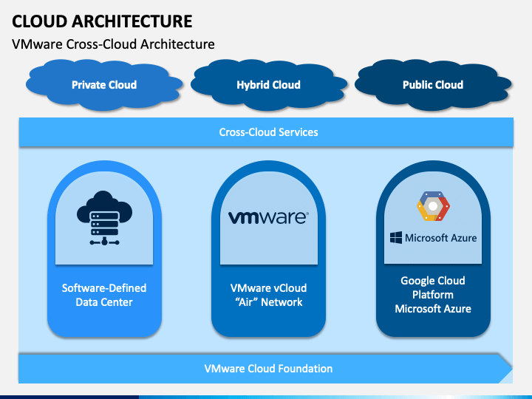Viewport: 532px width, 399px height.
Task: Select the Private Cloud shape
Action: pyautogui.click(x=104, y=85)
